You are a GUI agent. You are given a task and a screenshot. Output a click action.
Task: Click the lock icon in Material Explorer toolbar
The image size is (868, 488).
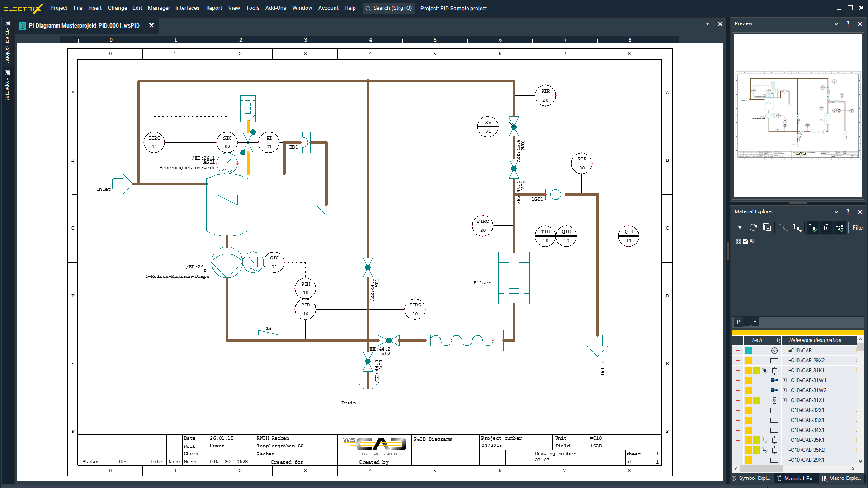(x=826, y=228)
